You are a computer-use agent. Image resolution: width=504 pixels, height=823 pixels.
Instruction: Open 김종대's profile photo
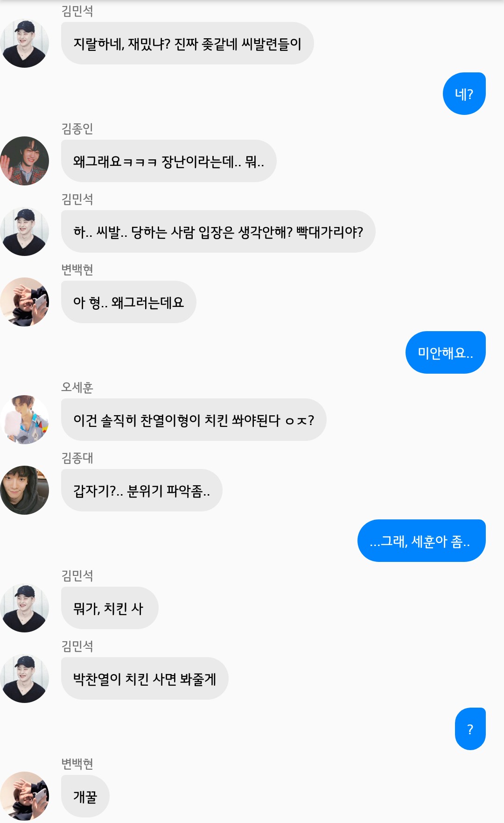25,490
